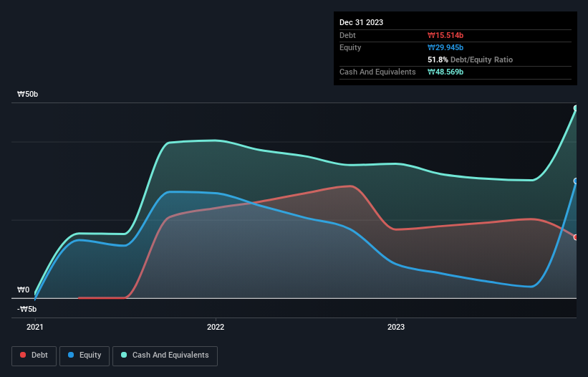Toggle the Equity series legend button
The image size is (588, 377).
[x=85, y=355]
